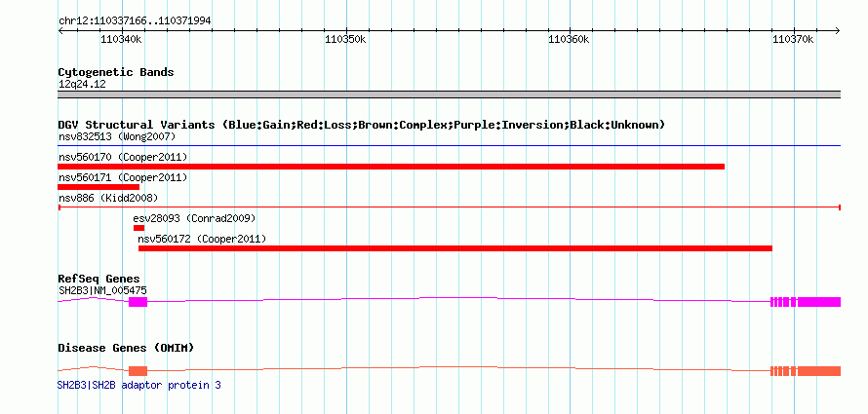
Task: Click the red nsv560172 loss bar
Action: click(x=455, y=248)
